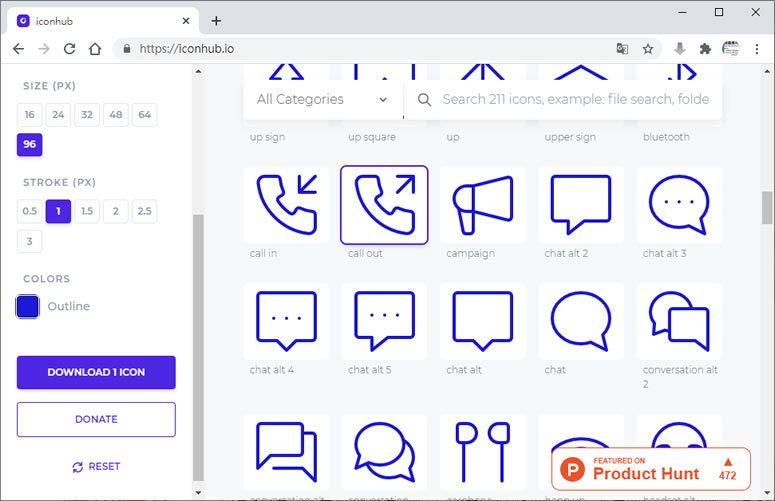
Task: Choose the round overlapping conversation icon
Action: (x=384, y=452)
